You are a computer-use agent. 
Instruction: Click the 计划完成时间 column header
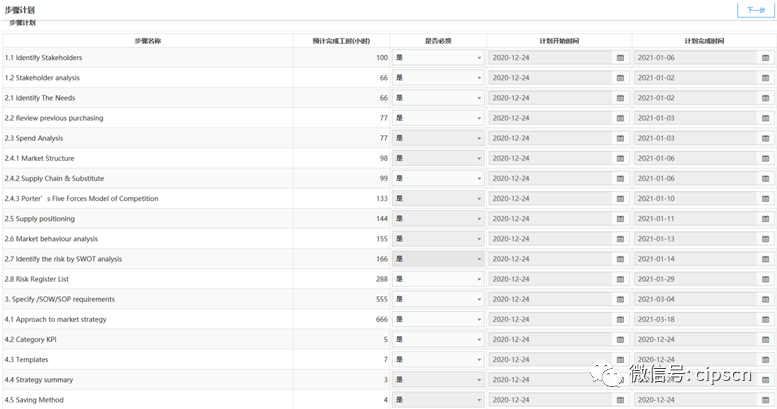coord(704,41)
